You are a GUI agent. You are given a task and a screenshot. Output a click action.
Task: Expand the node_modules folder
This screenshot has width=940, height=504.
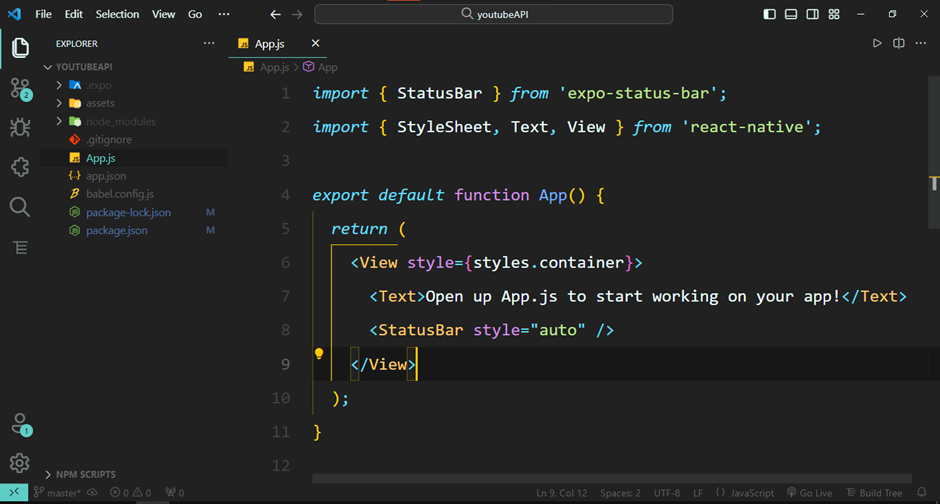click(x=120, y=121)
